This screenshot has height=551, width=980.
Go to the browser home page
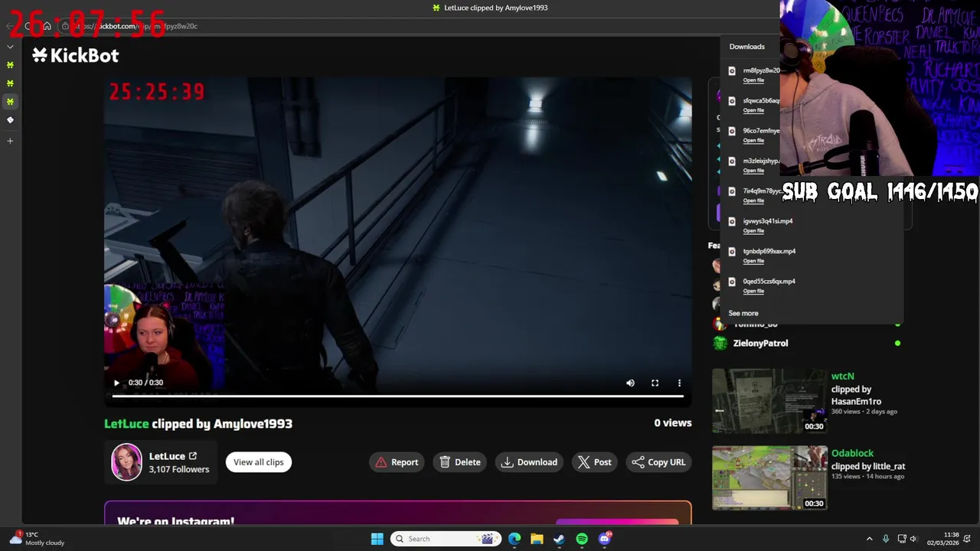pos(47,26)
